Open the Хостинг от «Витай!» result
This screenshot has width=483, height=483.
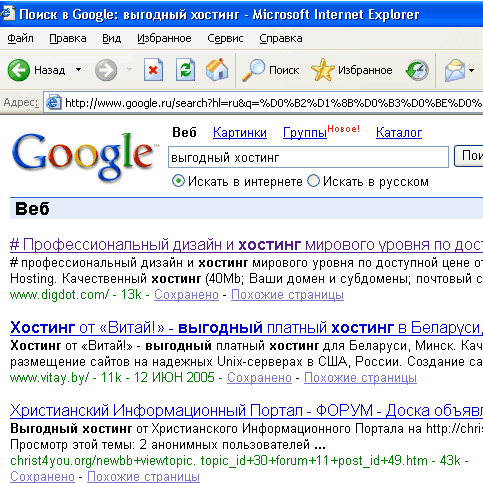pyautogui.click(x=246, y=328)
